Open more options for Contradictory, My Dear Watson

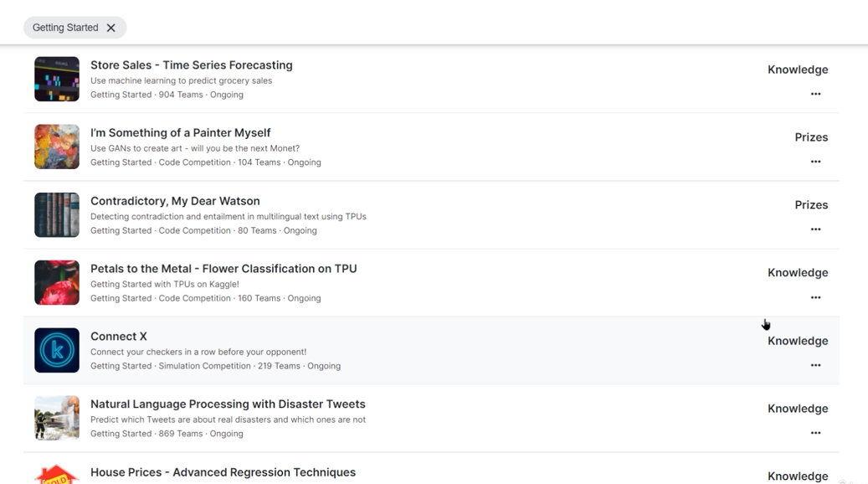(815, 229)
